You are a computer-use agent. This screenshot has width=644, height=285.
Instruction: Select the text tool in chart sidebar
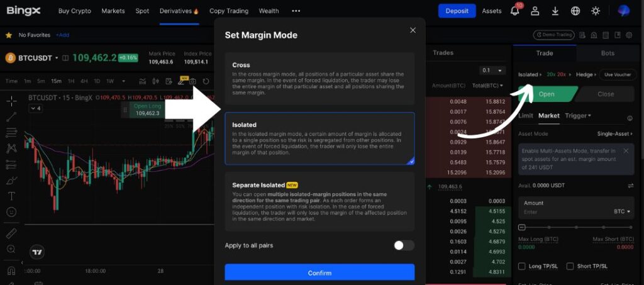[11, 196]
